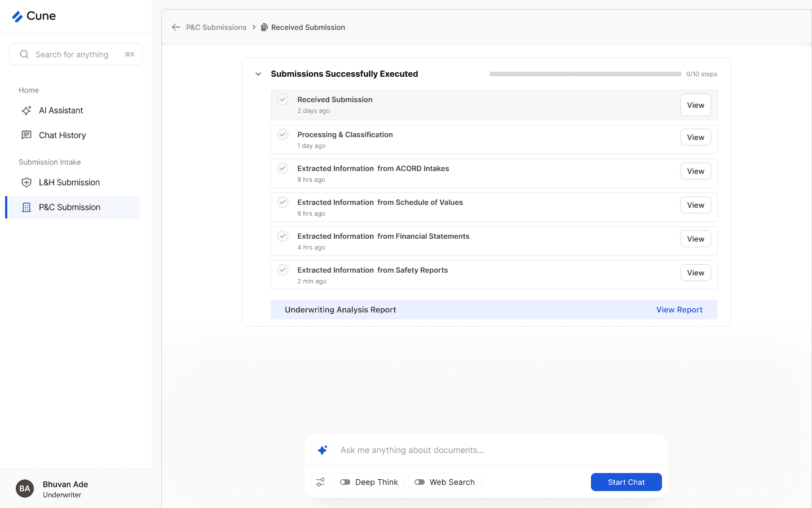Click the steps progress bar
812x508 pixels.
[x=585, y=74]
